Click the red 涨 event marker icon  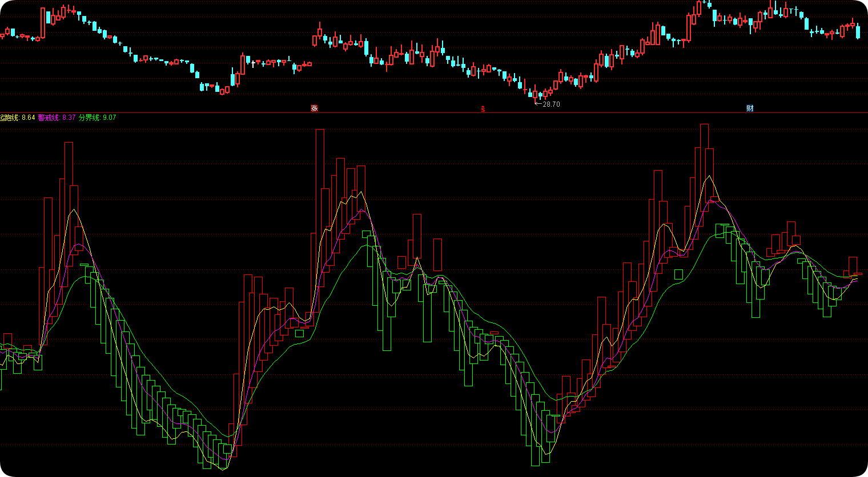314,108
